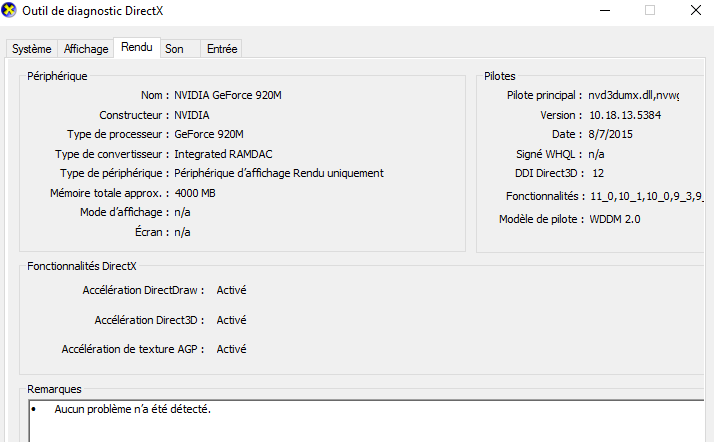
Task: Click the Remarques text box
Action: (x=367, y=421)
